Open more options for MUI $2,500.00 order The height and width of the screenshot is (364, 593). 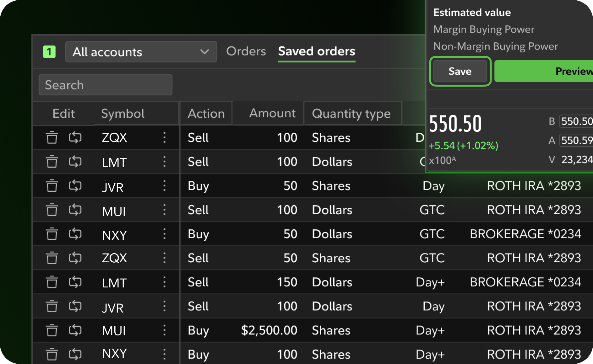point(164,330)
